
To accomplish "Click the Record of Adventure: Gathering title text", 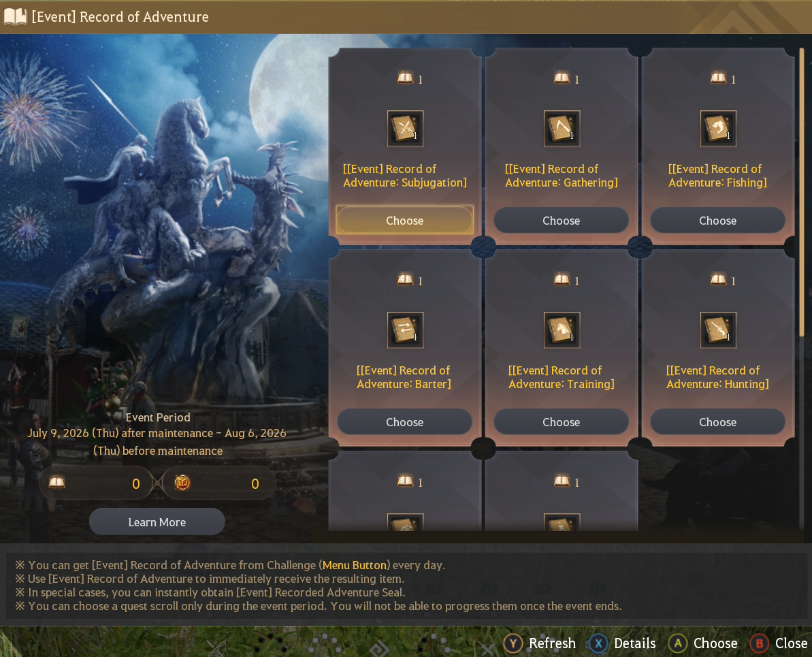I will (562, 176).
